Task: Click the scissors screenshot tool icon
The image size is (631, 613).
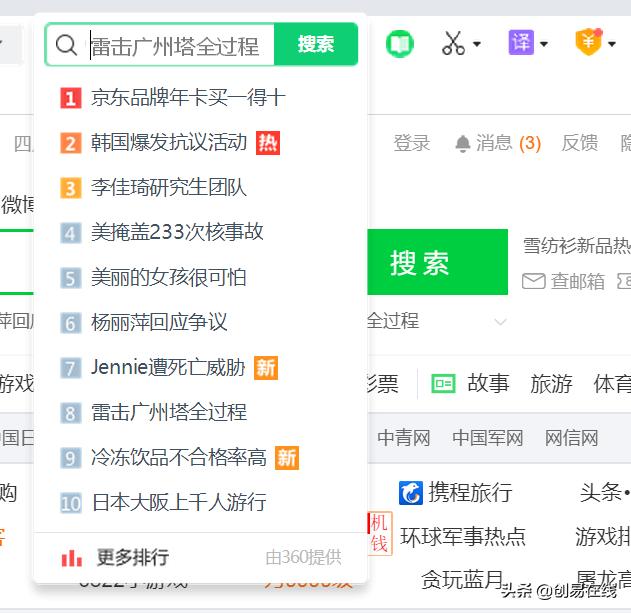Action: [x=454, y=43]
